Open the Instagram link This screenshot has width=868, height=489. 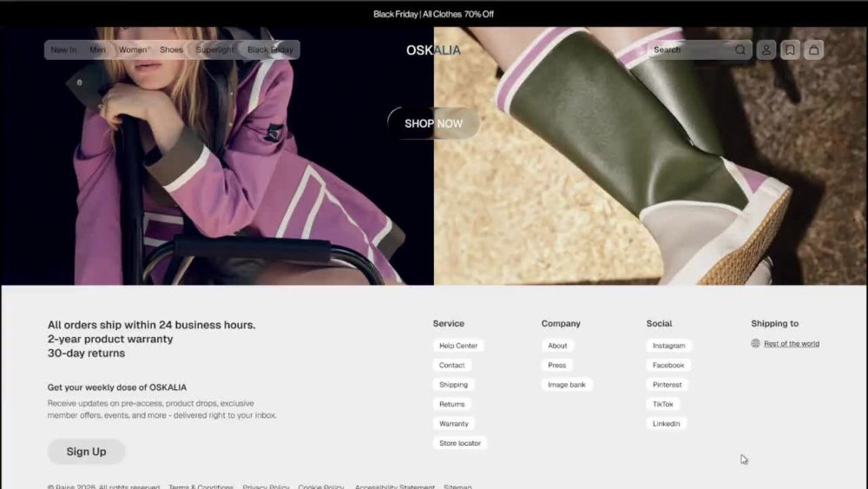tap(668, 346)
